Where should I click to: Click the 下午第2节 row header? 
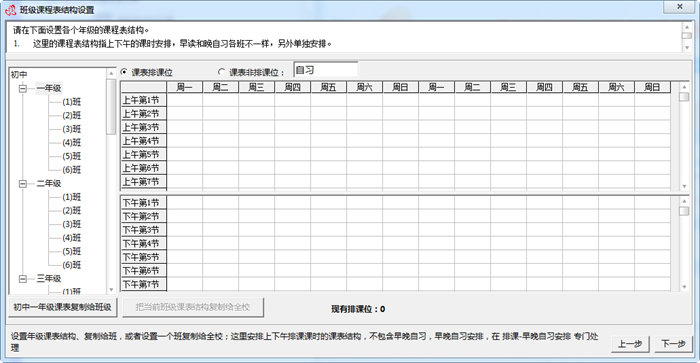click(x=143, y=216)
